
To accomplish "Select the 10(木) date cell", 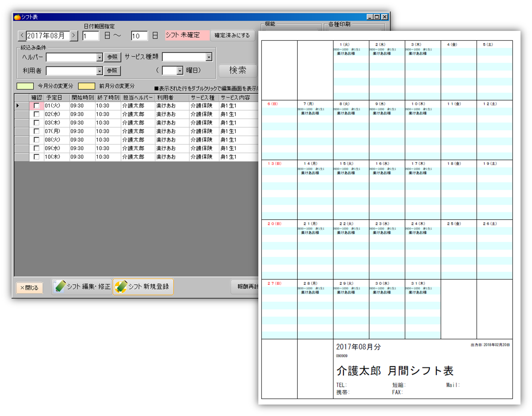I will click(57, 157).
